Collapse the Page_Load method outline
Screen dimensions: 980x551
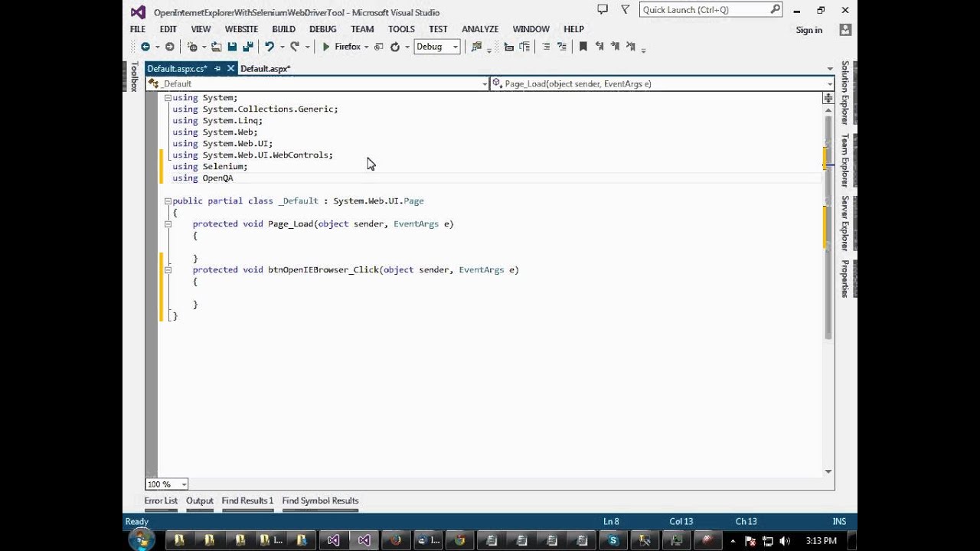(168, 224)
